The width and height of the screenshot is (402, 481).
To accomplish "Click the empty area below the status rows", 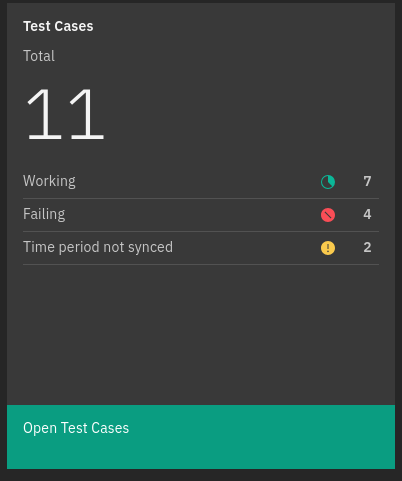I will [201, 334].
